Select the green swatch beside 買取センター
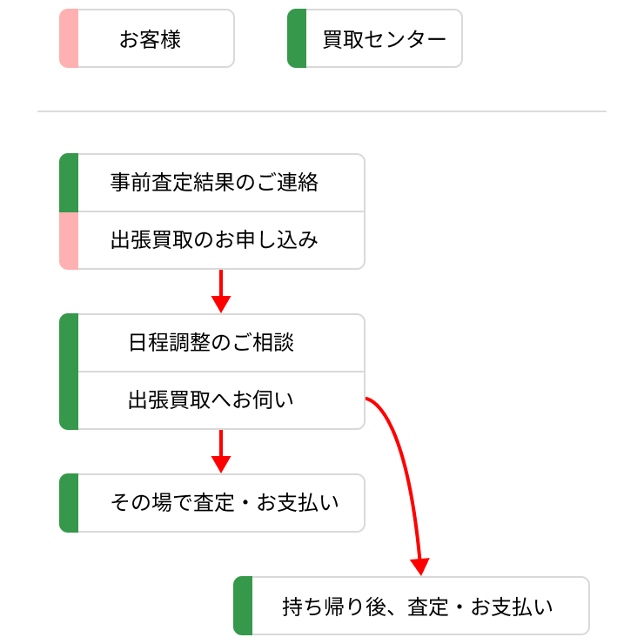Viewport: 644px width, 644px height. pos(297,38)
